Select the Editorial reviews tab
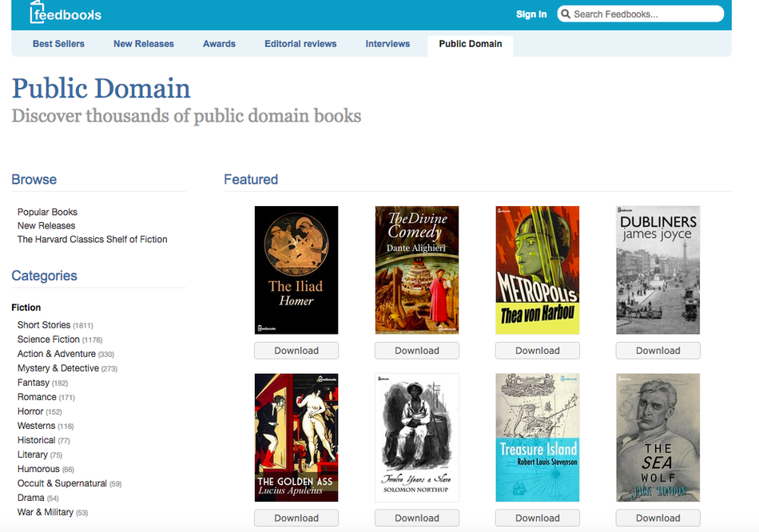 pyautogui.click(x=300, y=44)
